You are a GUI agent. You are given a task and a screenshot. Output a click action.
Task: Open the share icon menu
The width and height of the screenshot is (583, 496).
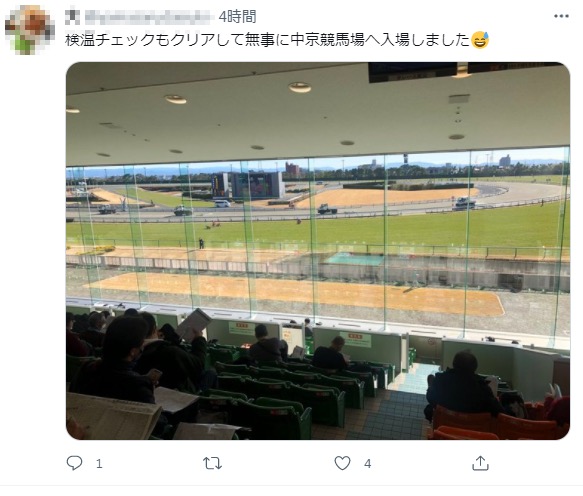[x=480, y=463]
